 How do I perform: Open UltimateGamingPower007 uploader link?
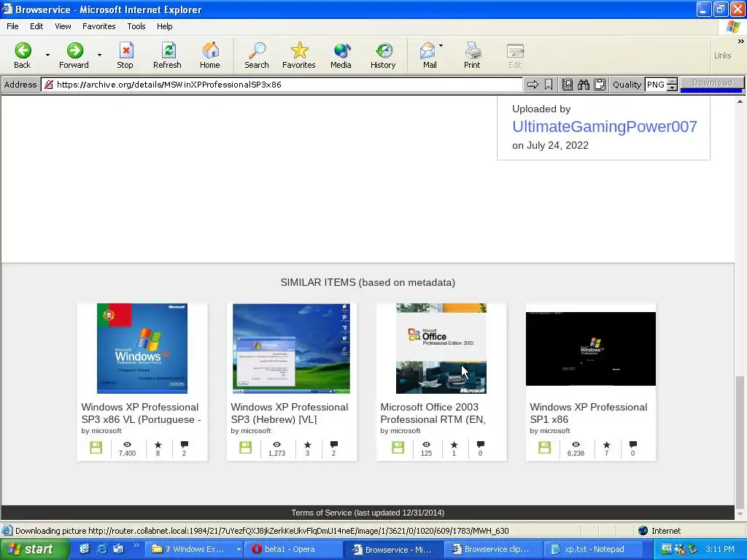[605, 127]
